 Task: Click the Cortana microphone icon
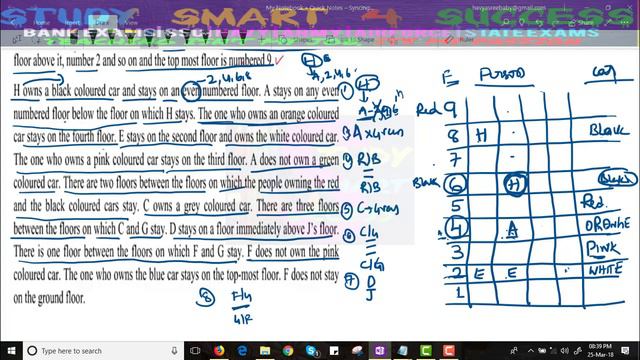point(174,351)
